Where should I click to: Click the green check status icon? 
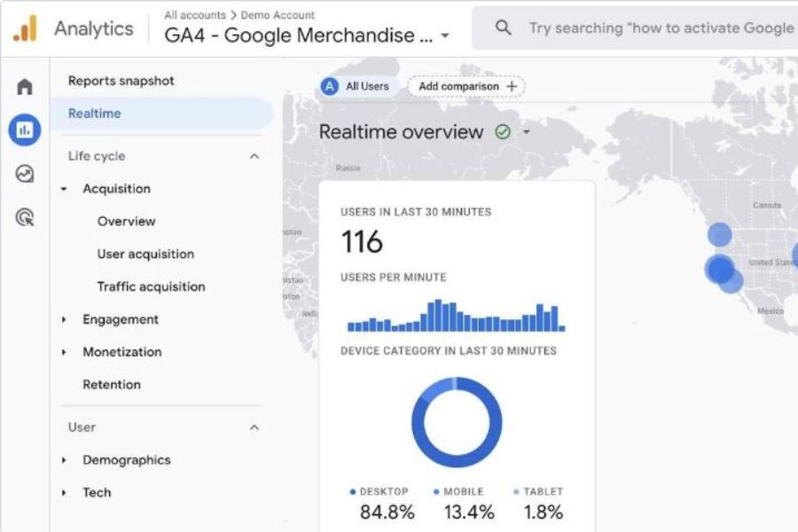coord(503,132)
